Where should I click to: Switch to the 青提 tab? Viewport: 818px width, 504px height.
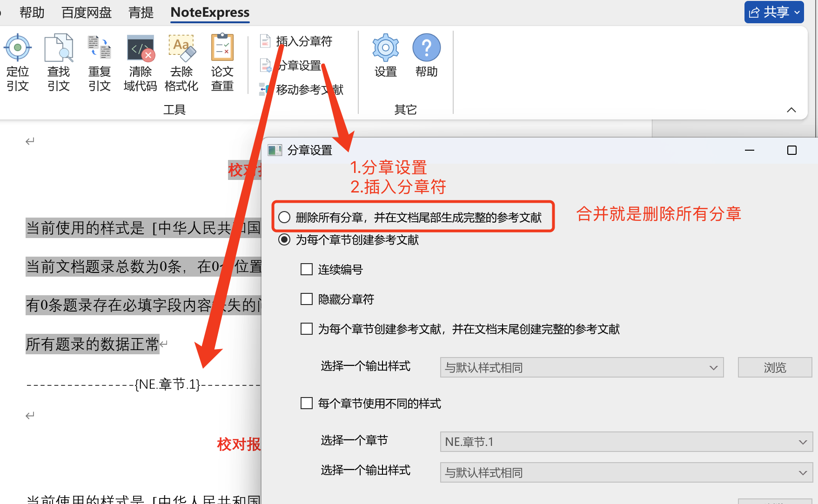[141, 13]
